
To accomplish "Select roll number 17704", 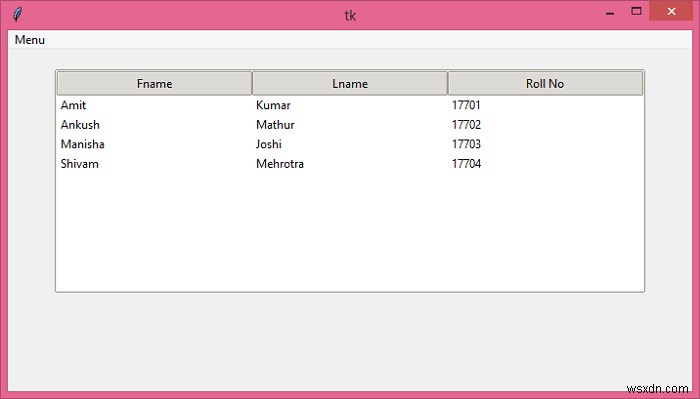I will click(467, 164).
